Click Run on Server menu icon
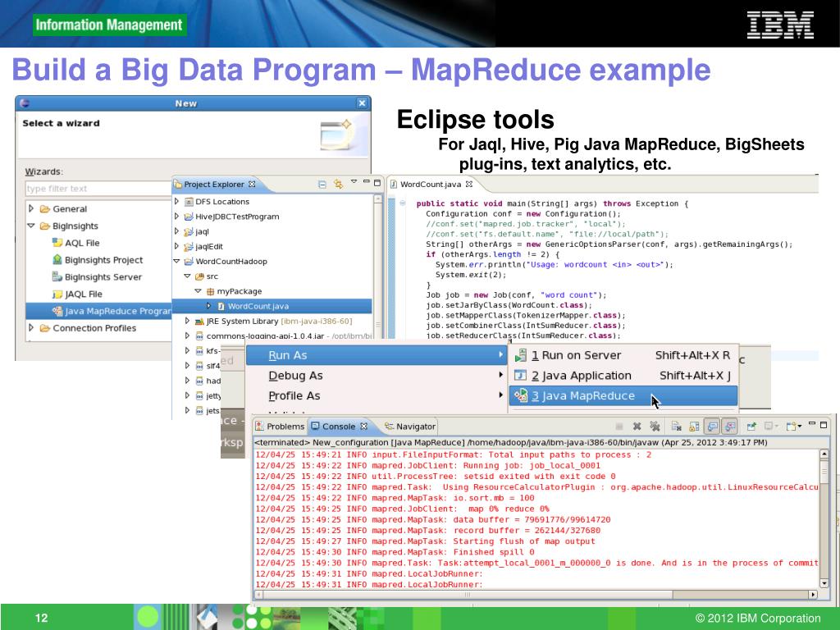The image size is (840, 630). coord(520,355)
